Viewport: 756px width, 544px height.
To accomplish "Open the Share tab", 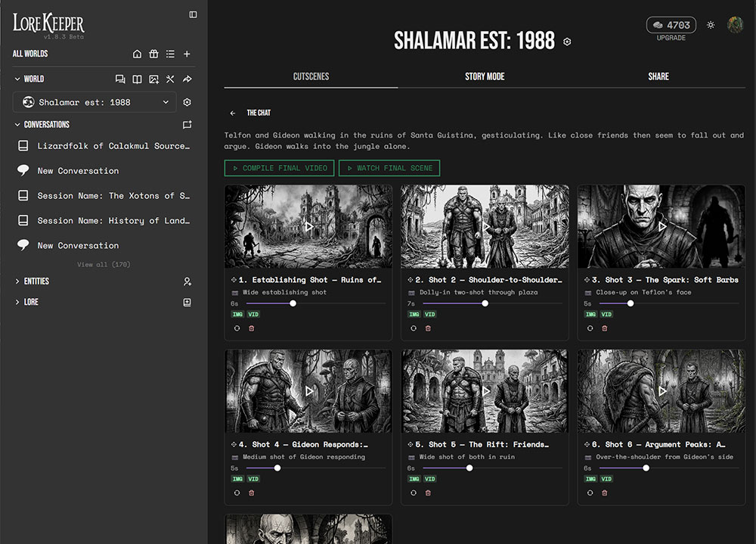I will pos(658,76).
